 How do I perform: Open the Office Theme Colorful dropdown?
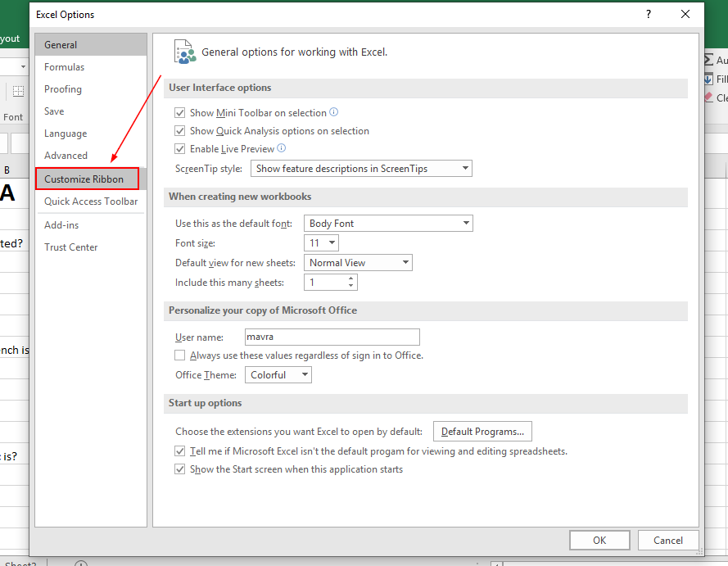(278, 374)
